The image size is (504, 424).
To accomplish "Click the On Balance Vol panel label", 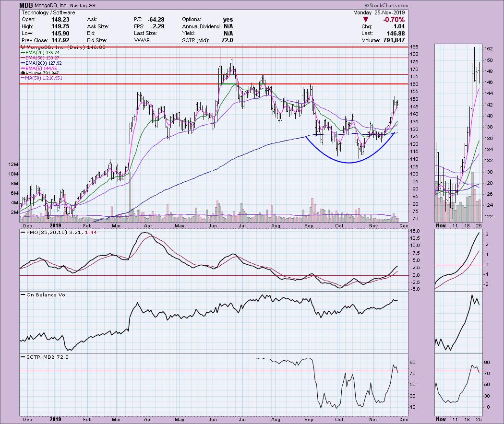I will [44, 294].
